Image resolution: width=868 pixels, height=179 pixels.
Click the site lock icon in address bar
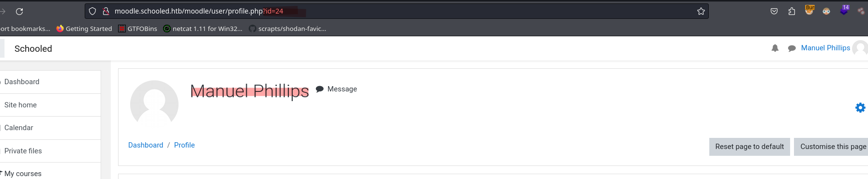coord(106,11)
